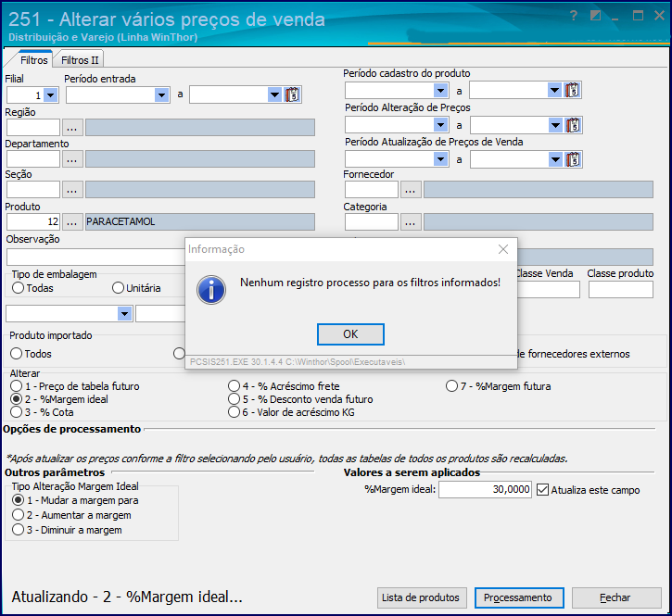Open Produto lookup ellipsis button
The width and height of the screenshot is (672, 616).
72,222
